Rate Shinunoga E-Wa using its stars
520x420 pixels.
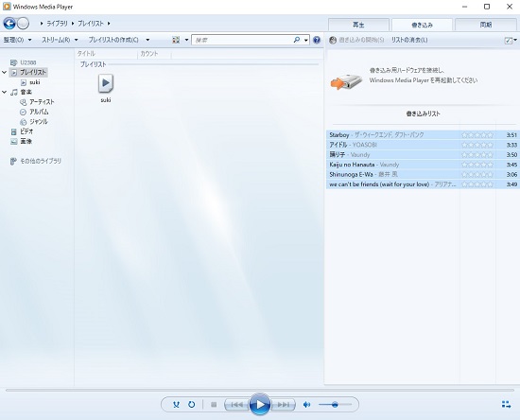(x=477, y=174)
